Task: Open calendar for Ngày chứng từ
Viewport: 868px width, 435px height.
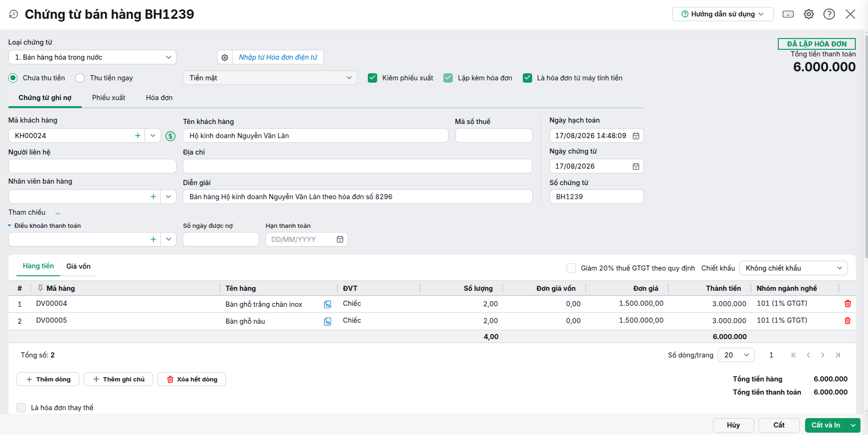Action: [x=636, y=166]
